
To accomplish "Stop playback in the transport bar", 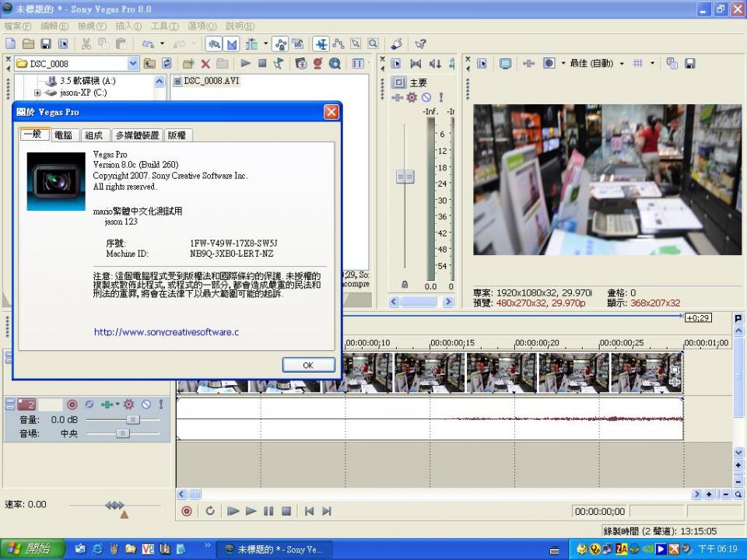I will coord(286,511).
